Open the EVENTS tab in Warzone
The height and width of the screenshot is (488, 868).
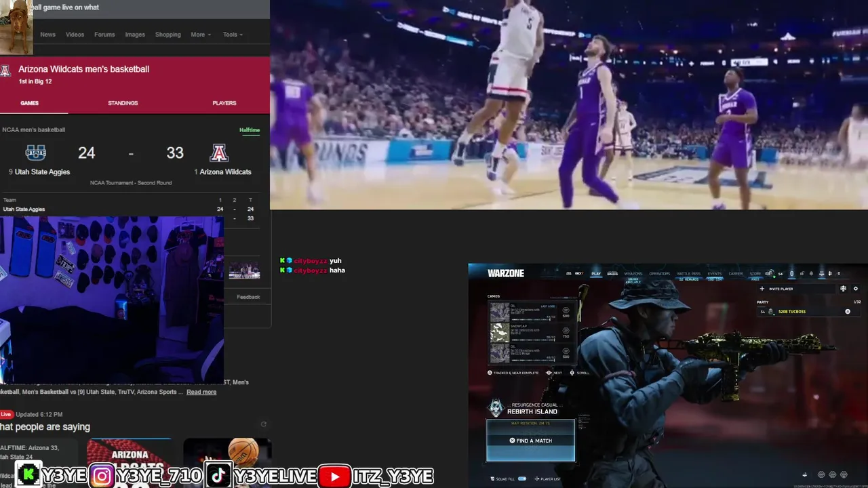tap(715, 274)
